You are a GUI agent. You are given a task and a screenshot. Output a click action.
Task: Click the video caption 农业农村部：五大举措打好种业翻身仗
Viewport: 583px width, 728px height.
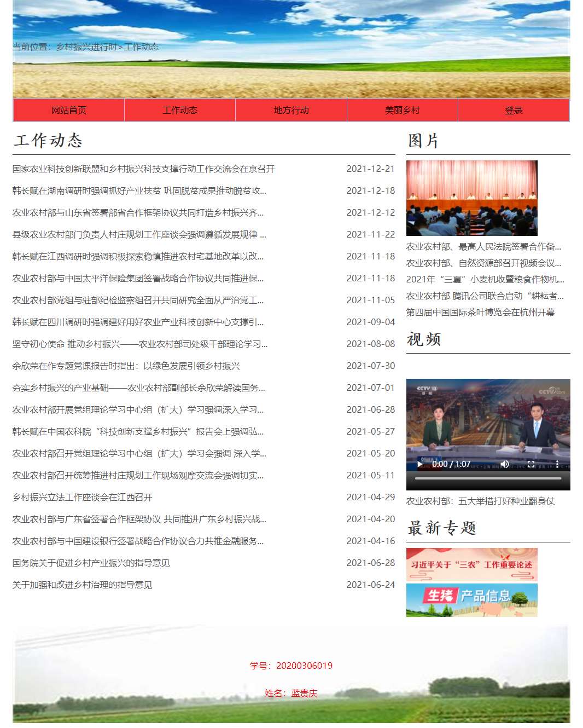pyautogui.click(x=481, y=501)
